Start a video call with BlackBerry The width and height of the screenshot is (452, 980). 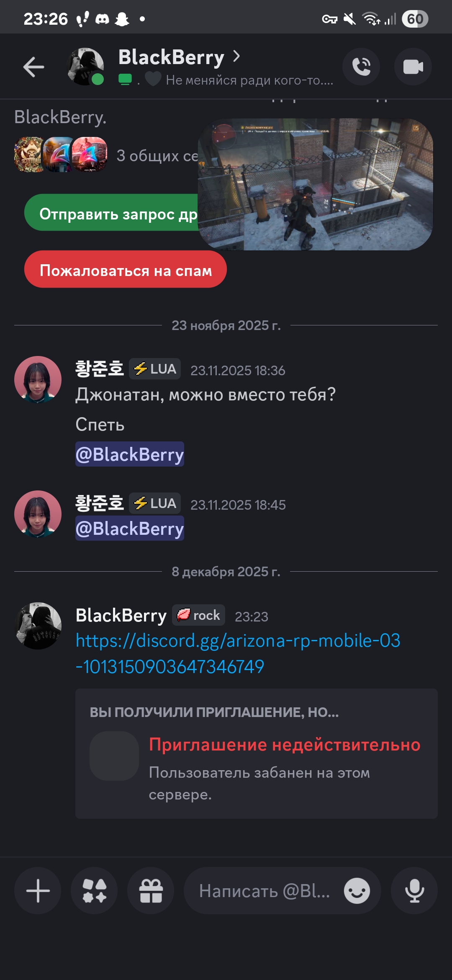tap(413, 67)
